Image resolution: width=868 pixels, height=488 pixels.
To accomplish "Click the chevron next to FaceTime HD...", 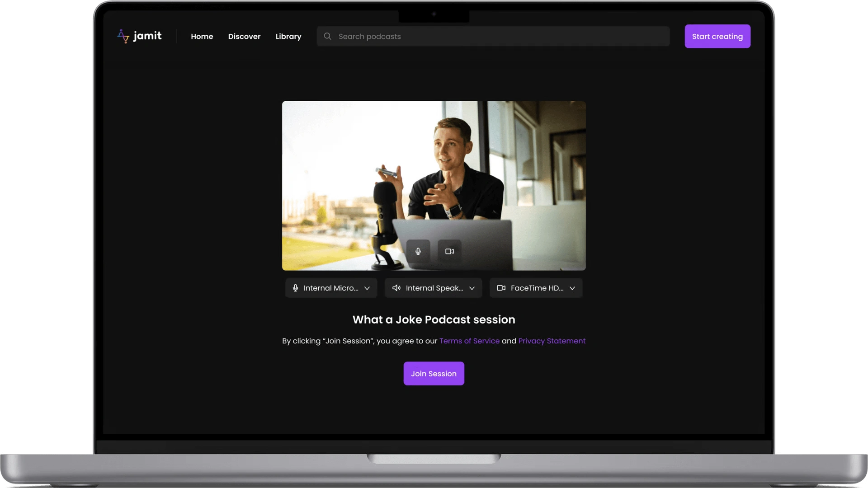I will click(572, 288).
